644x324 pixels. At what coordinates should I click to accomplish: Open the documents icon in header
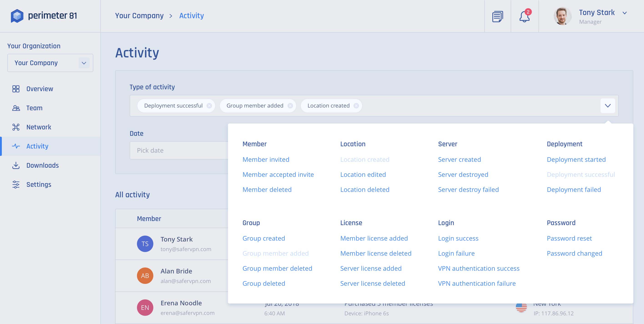click(498, 16)
